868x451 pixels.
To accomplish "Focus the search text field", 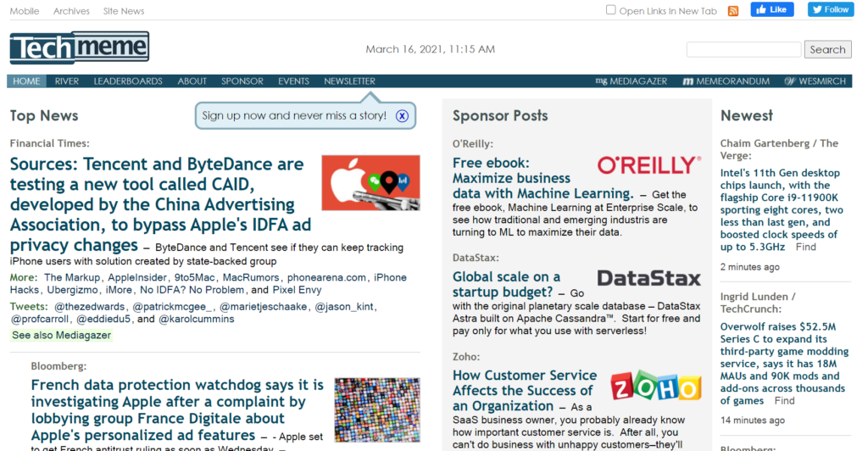I will (743, 49).
